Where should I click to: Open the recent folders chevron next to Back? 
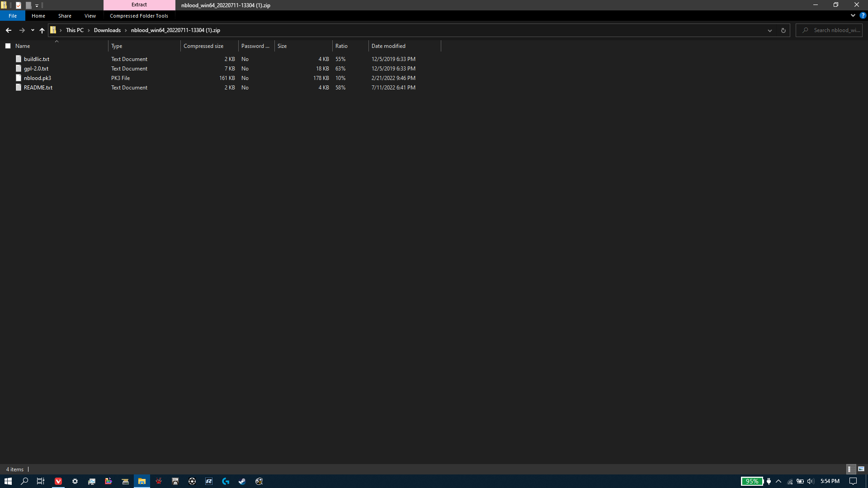(x=32, y=30)
